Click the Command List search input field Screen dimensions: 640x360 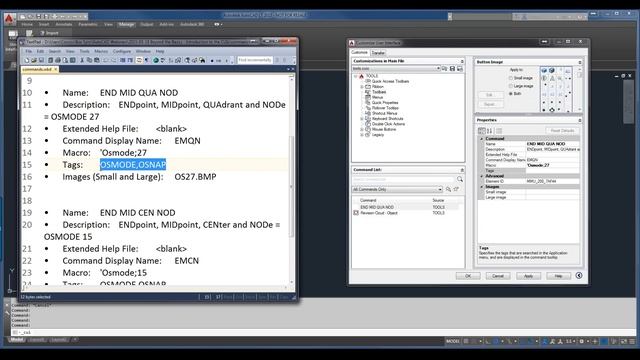403,179
